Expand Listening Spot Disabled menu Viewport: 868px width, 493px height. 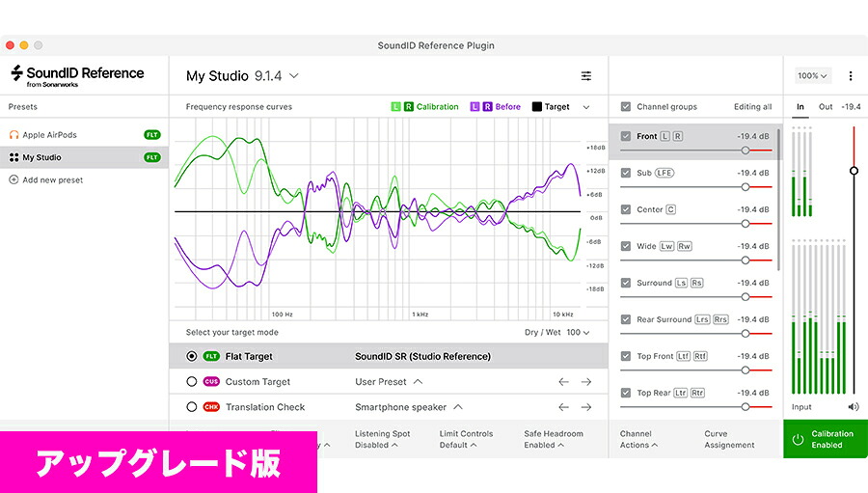383,439
